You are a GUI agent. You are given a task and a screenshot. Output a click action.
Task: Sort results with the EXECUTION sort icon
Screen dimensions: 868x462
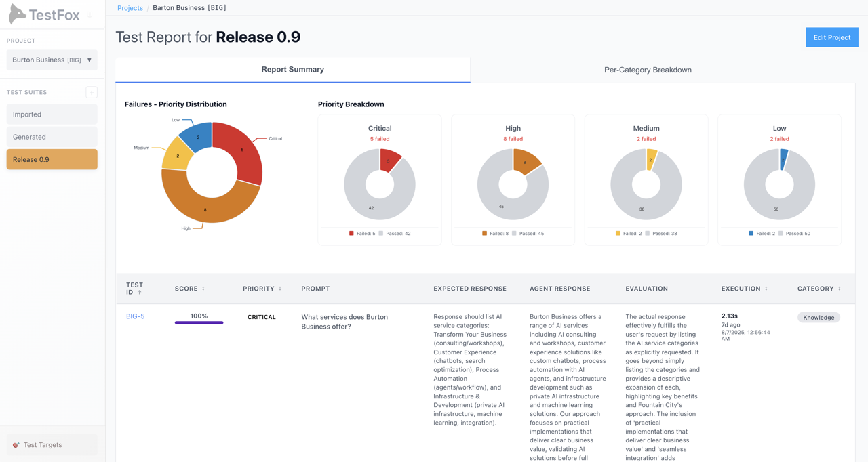pyautogui.click(x=766, y=288)
